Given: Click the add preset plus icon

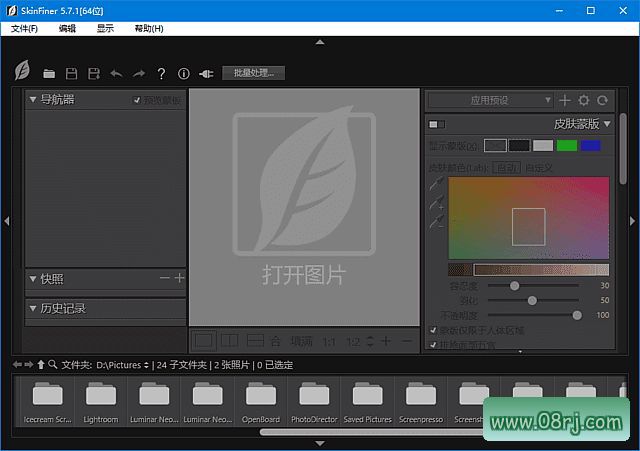Looking at the screenshot, I should pos(565,100).
